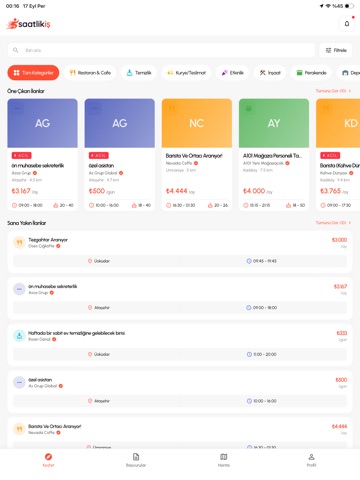
Task: Select Perakende category chip
Action: [x=311, y=73]
